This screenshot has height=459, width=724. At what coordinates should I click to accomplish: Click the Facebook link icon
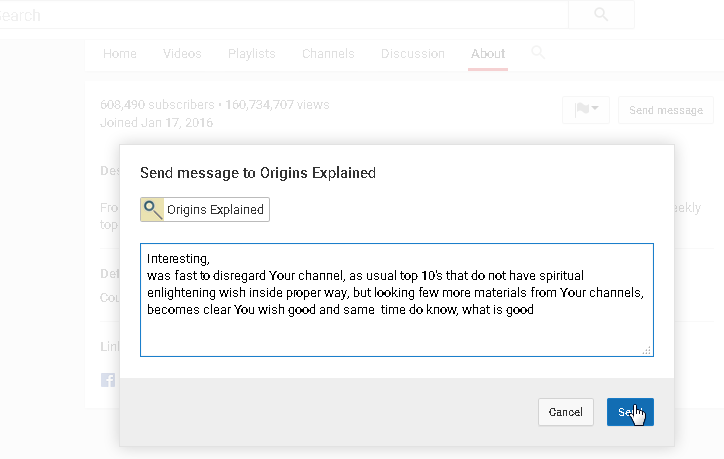[107, 380]
